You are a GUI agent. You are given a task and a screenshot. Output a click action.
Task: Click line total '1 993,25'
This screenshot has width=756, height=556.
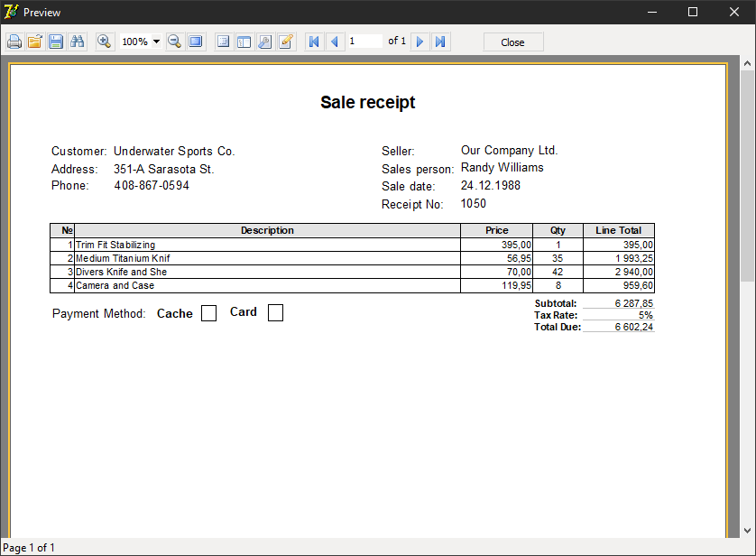pos(619,258)
